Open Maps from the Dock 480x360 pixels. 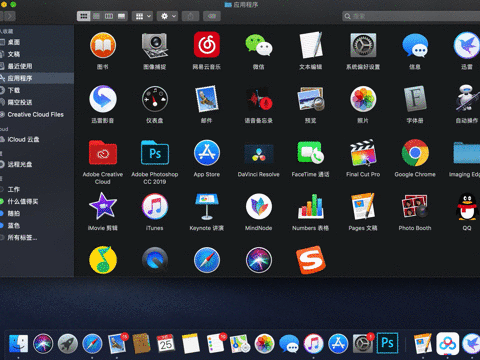[240, 344]
